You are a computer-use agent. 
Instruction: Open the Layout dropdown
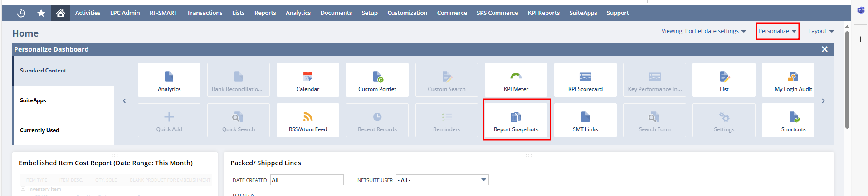(x=820, y=31)
